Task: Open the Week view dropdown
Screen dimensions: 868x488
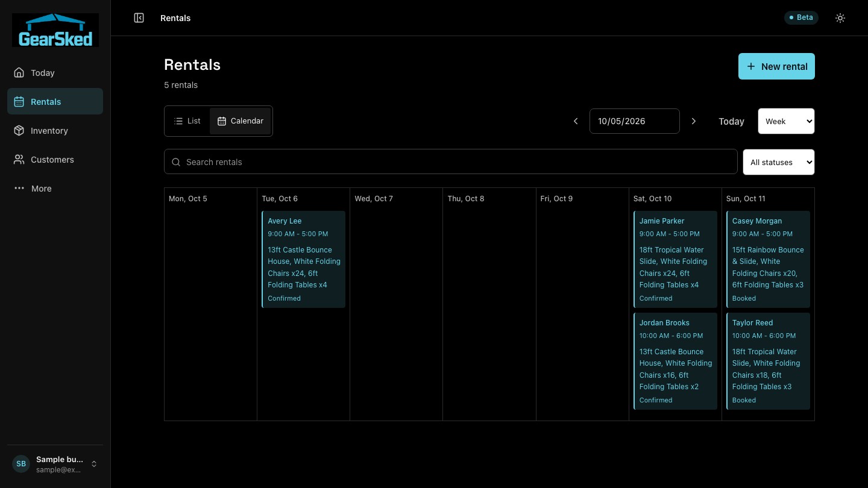Action: point(786,121)
